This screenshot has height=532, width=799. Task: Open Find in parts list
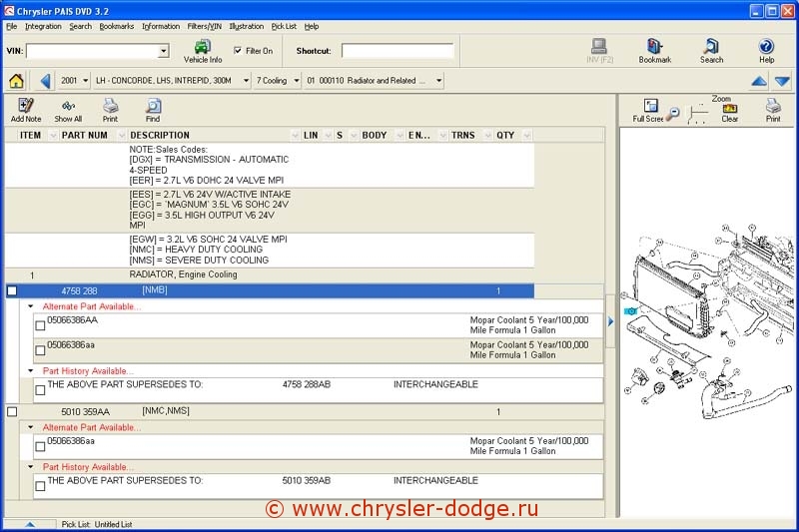pos(153,111)
